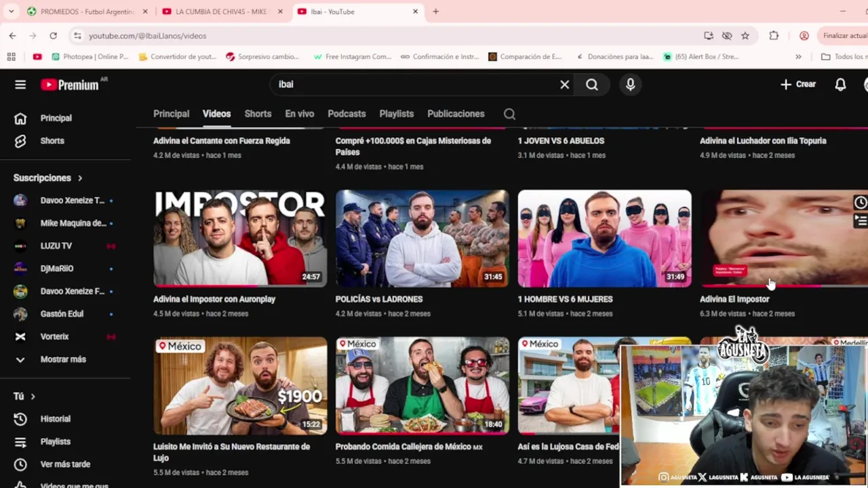The width and height of the screenshot is (868, 488).
Task: Reload the page
Action: (x=53, y=35)
